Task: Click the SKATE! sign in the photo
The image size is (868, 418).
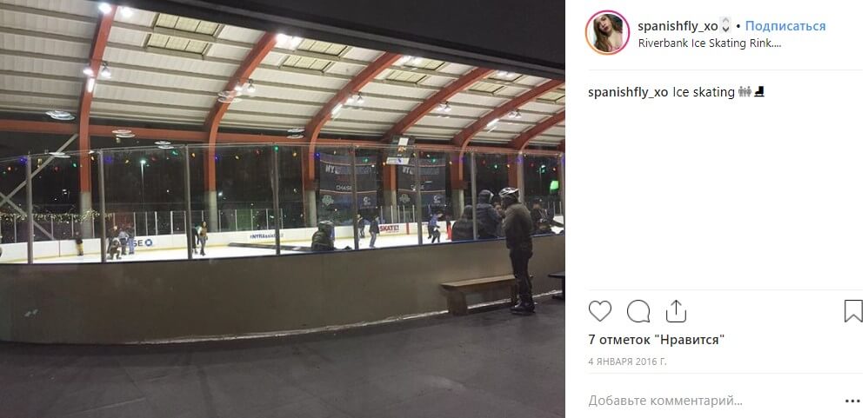Action: (390, 229)
